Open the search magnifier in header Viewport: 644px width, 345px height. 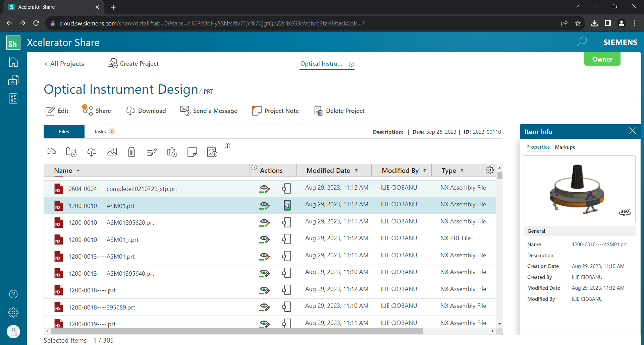(582, 42)
